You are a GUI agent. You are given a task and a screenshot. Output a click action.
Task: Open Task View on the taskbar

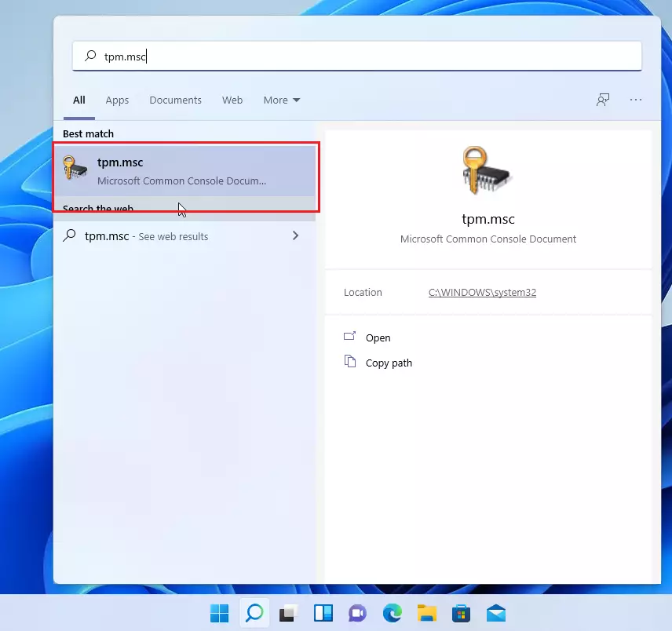(x=288, y=614)
